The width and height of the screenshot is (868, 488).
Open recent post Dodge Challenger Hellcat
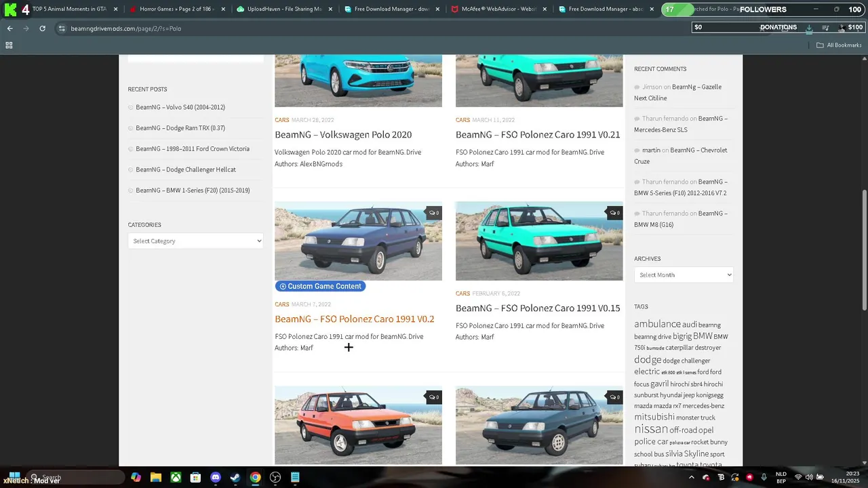186,169
